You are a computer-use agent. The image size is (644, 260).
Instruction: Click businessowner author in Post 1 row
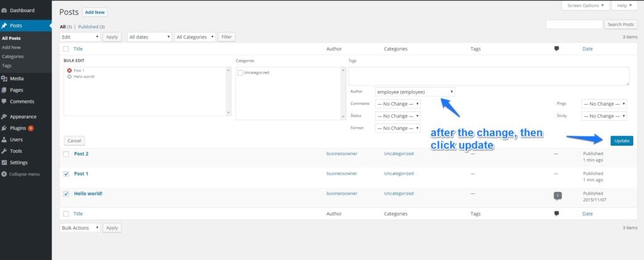341,174
